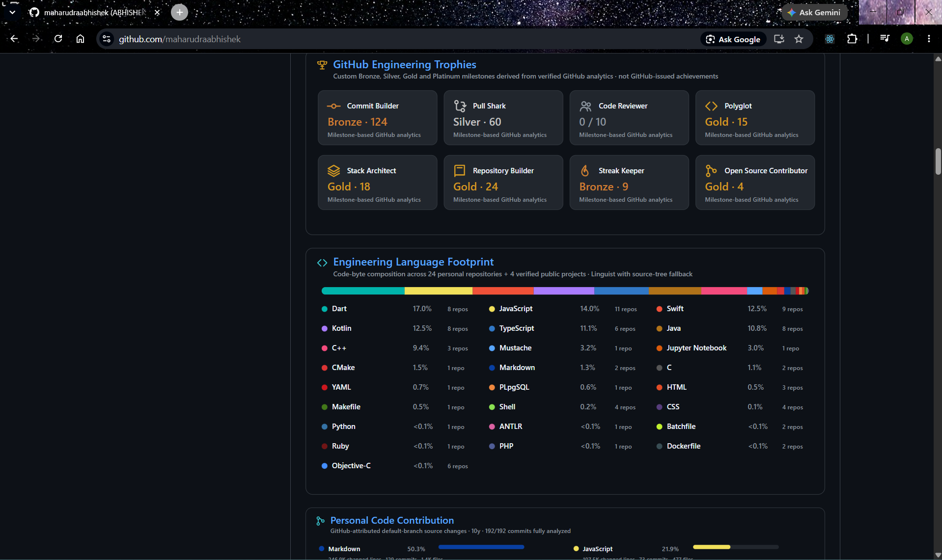The height and width of the screenshot is (560, 942).
Task: Click the Ask Gemini button
Action: 814,12
